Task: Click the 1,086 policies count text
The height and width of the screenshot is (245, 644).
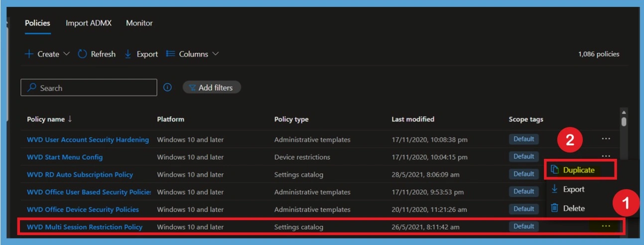Action: [599, 54]
